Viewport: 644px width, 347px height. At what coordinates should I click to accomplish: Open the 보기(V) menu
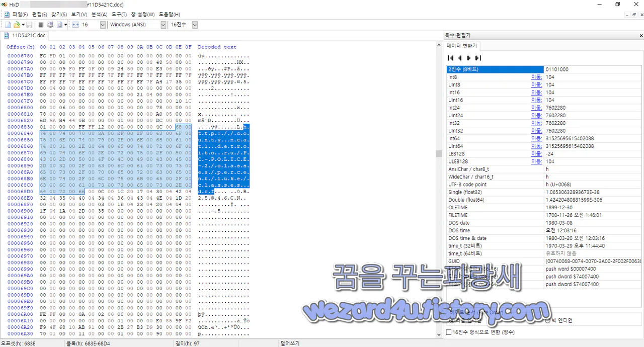click(x=79, y=15)
